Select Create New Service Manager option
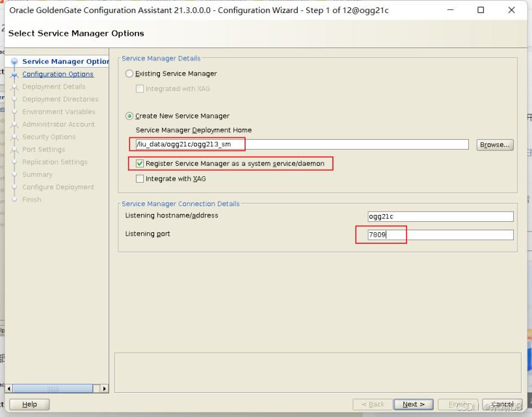 (x=129, y=116)
